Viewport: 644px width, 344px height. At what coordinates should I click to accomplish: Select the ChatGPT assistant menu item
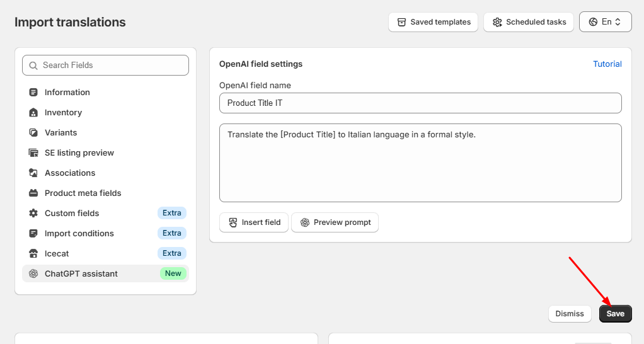106,273
